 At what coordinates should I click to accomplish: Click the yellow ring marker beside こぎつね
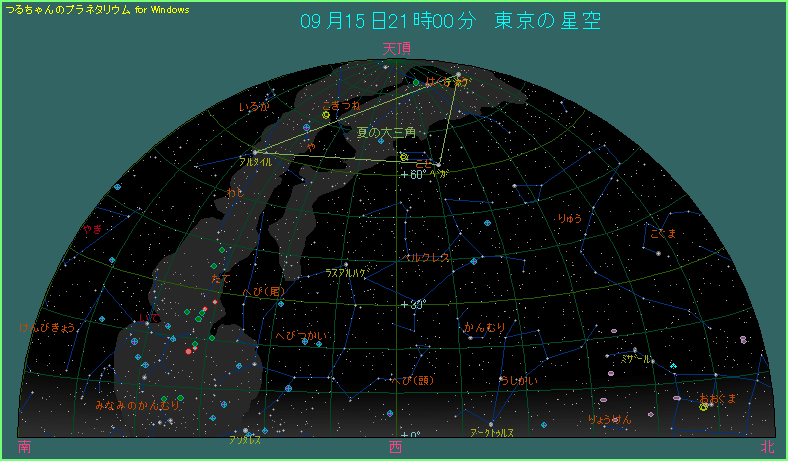point(326,116)
